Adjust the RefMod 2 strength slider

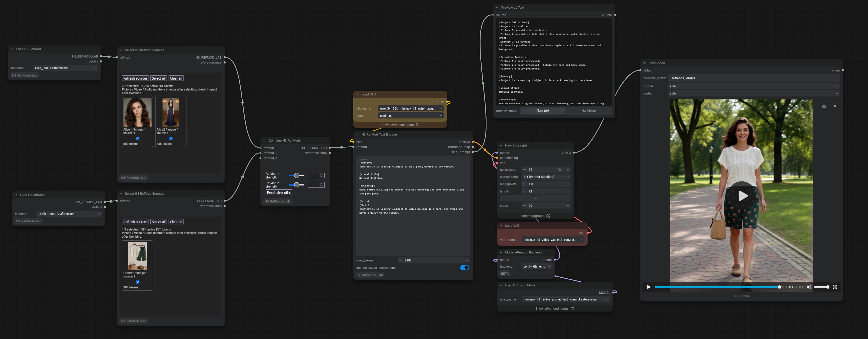296,185
